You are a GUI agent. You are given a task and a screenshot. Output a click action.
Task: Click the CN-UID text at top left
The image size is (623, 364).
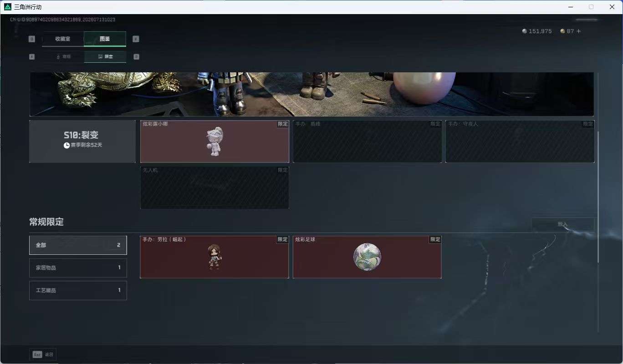[62, 20]
